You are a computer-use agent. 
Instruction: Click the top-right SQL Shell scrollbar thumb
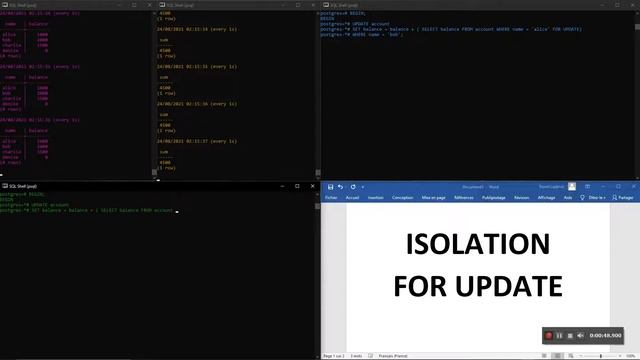click(638, 27)
